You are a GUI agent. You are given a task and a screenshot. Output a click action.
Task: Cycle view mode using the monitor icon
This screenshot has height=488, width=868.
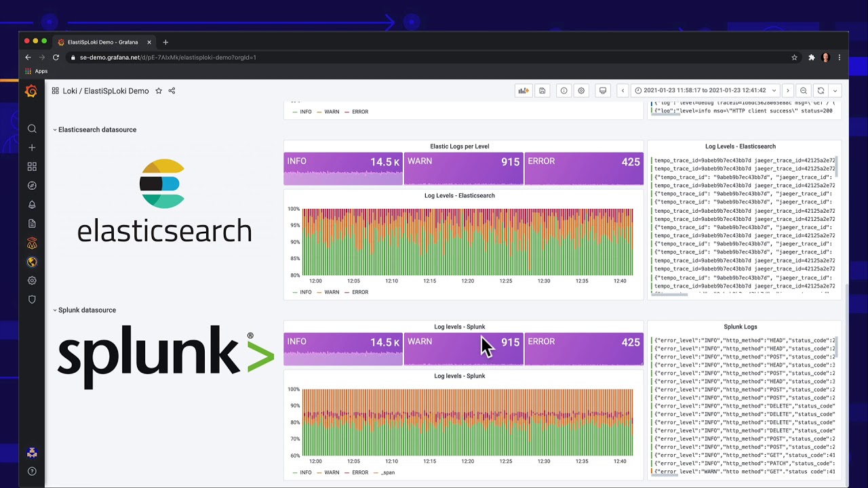coord(603,91)
